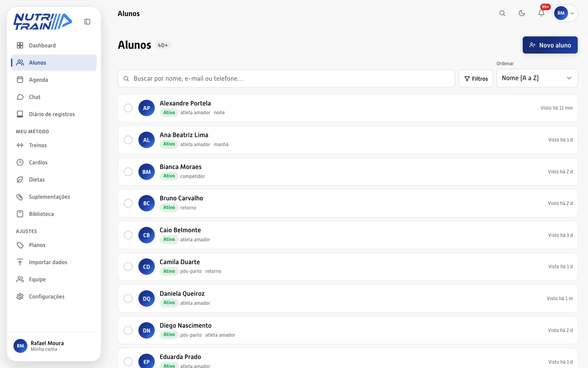The image size is (588, 368).
Task: Go to Dashboard in the sidebar
Action: click(x=54, y=46)
